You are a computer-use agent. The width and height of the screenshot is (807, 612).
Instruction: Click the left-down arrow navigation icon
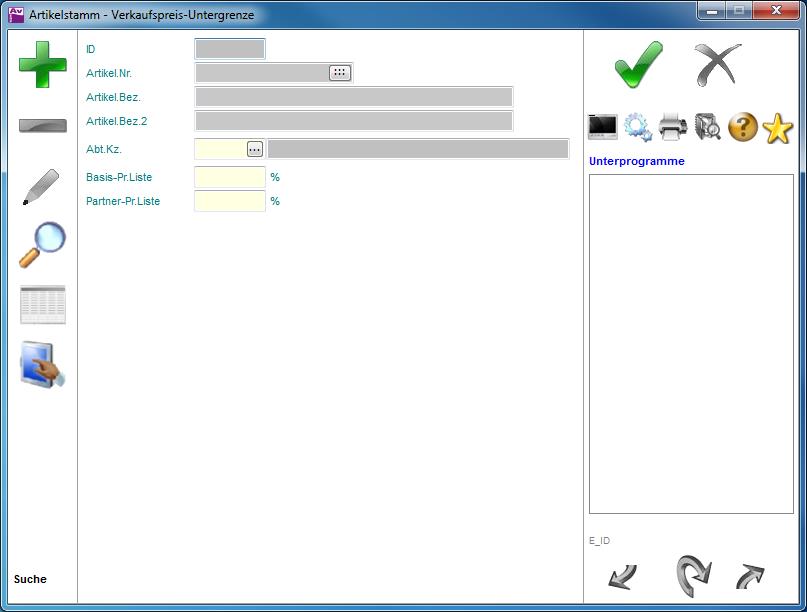[622, 576]
